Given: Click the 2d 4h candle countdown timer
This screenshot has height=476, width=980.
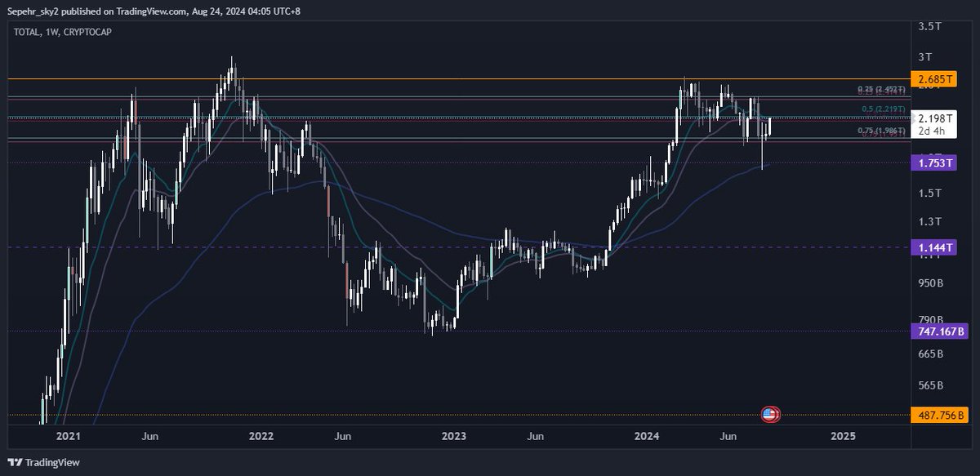Looking at the screenshot, I should 931,129.
